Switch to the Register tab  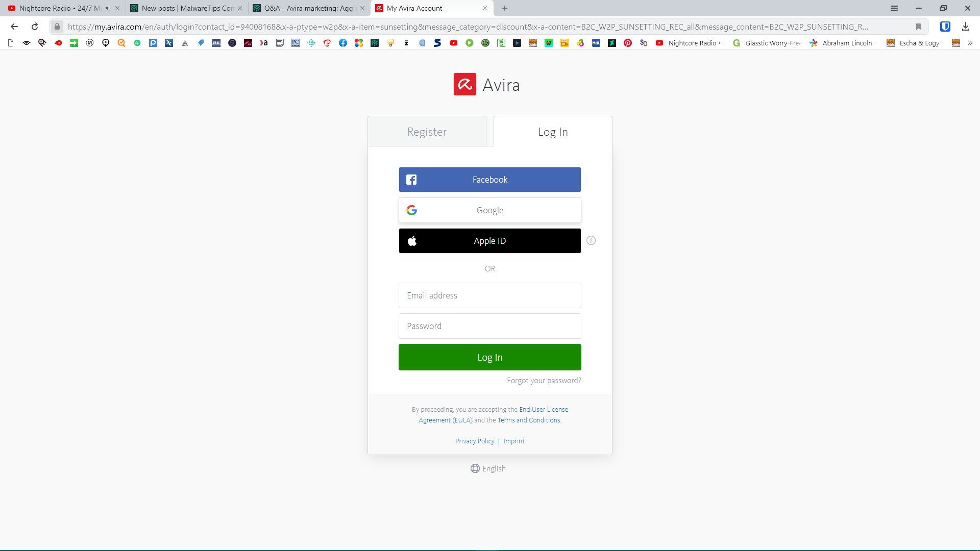click(x=427, y=132)
